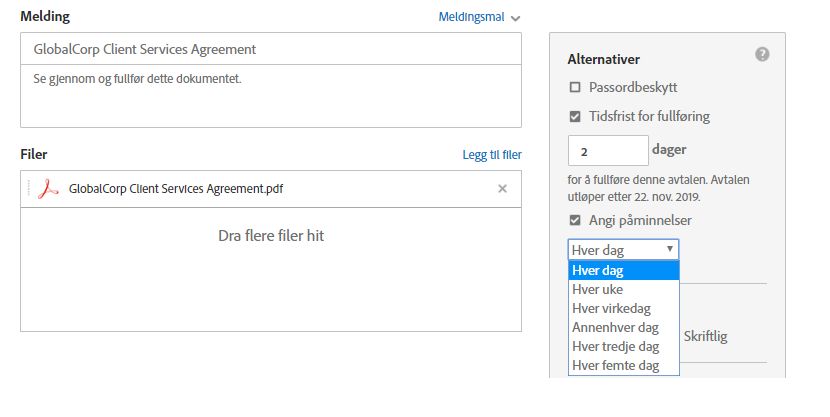
Task: Click the agreement title text field
Action: pos(271,49)
